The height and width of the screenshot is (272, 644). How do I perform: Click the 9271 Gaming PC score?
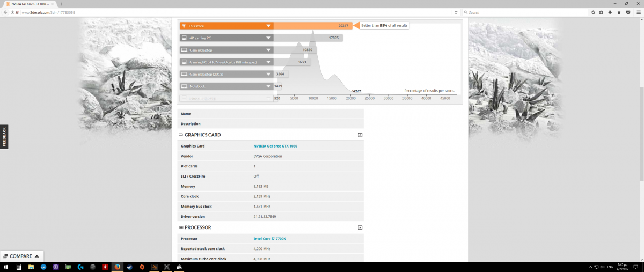[302, 62]
